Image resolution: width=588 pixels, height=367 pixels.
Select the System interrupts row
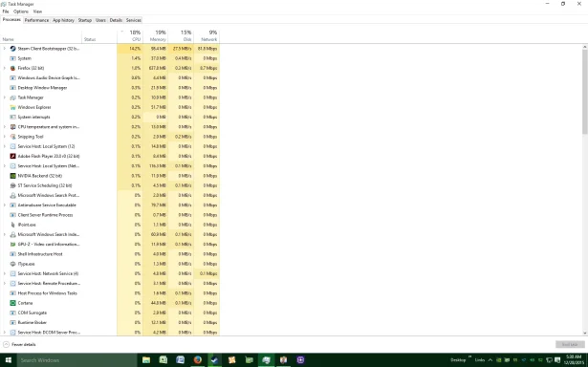[110, 117]
